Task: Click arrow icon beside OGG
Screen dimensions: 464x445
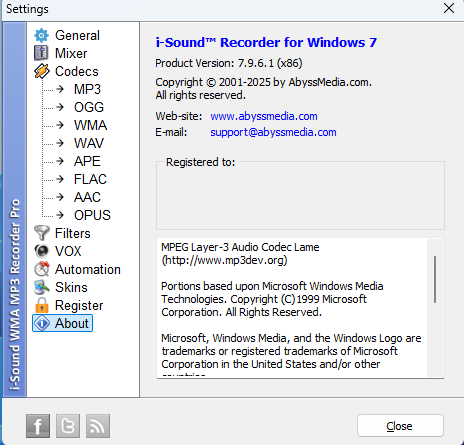Action: [60, 107]
